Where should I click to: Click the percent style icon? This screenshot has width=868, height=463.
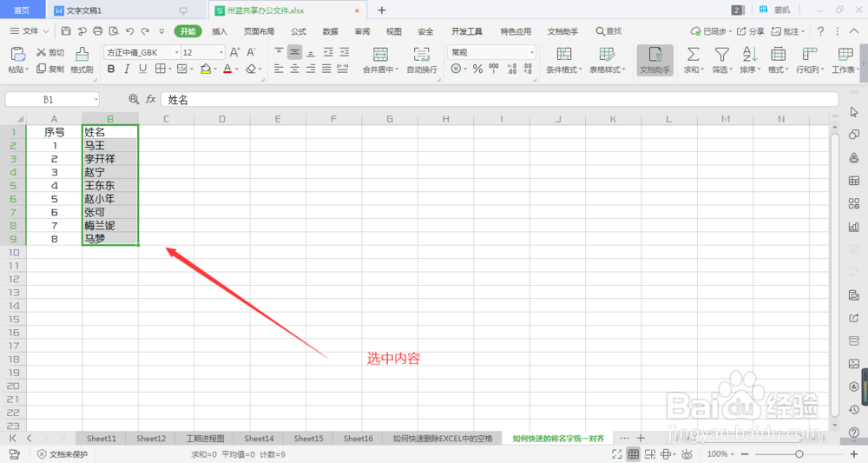click(477, 69)
